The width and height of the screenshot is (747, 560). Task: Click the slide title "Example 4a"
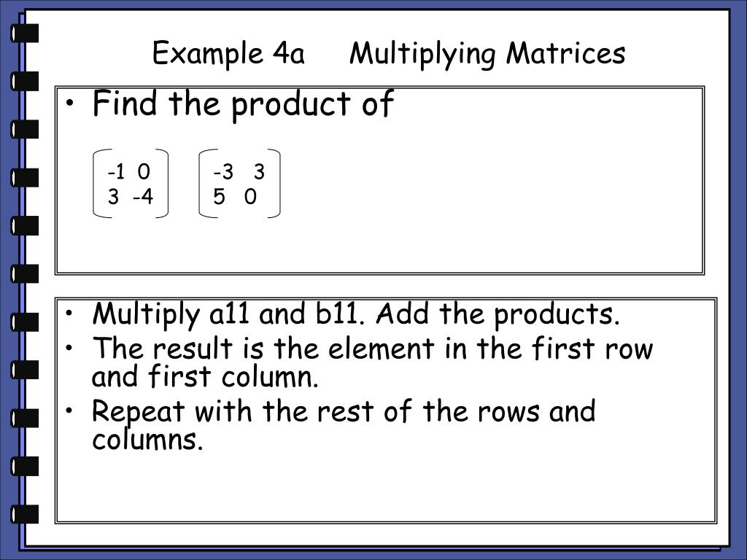click(228, 54)
